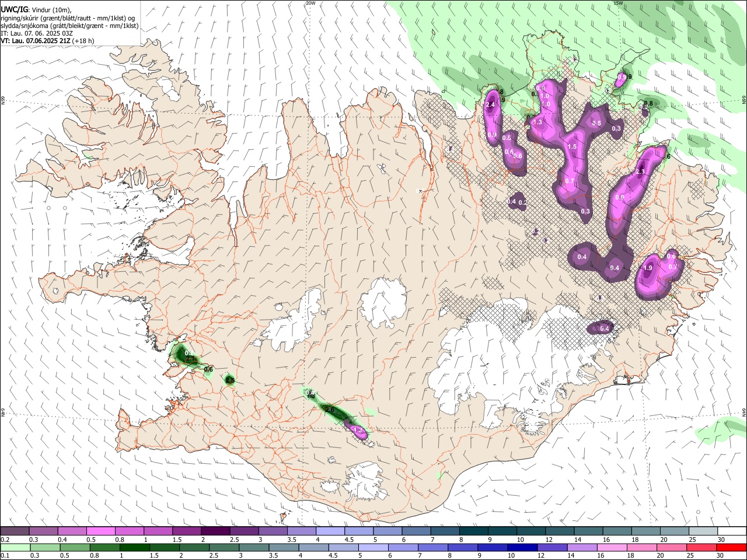Click the 15W longitude label
The image size is (747, 560).
coord(618,3)
